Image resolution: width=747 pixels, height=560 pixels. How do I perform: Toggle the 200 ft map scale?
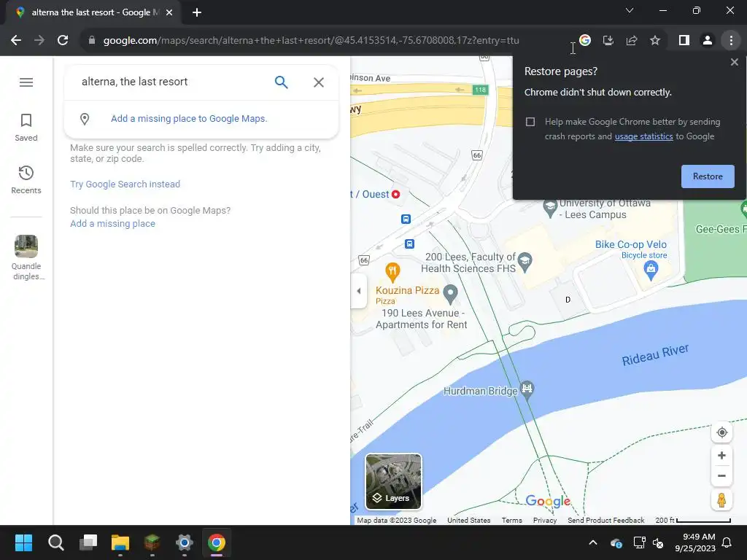[693, 521]
